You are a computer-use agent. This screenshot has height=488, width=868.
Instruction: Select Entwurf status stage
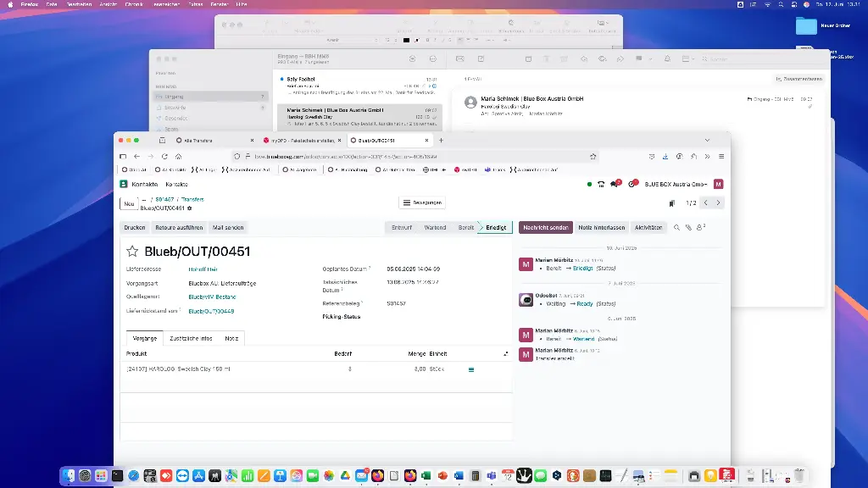(x=402, y=227)
